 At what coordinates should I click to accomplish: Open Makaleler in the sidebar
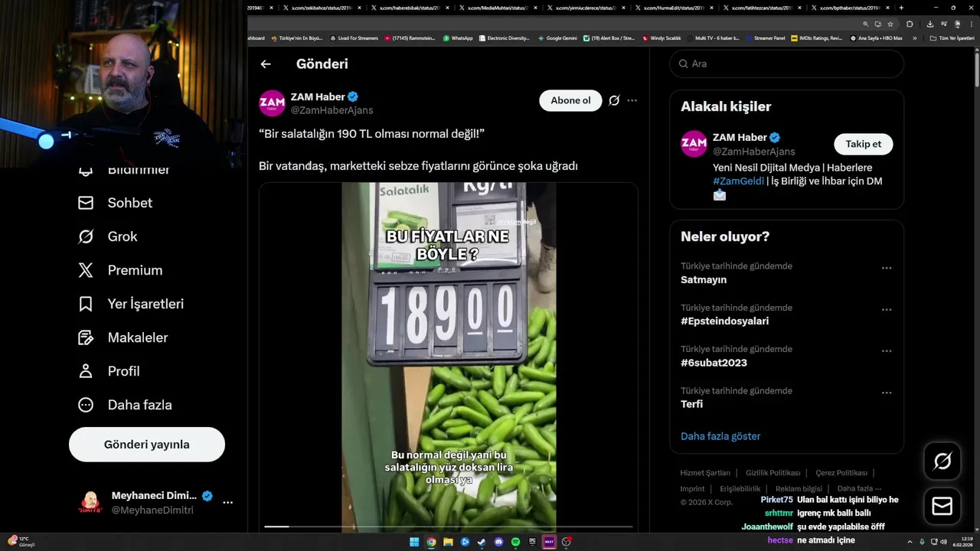pyautogui.click(x=123, y=337)
